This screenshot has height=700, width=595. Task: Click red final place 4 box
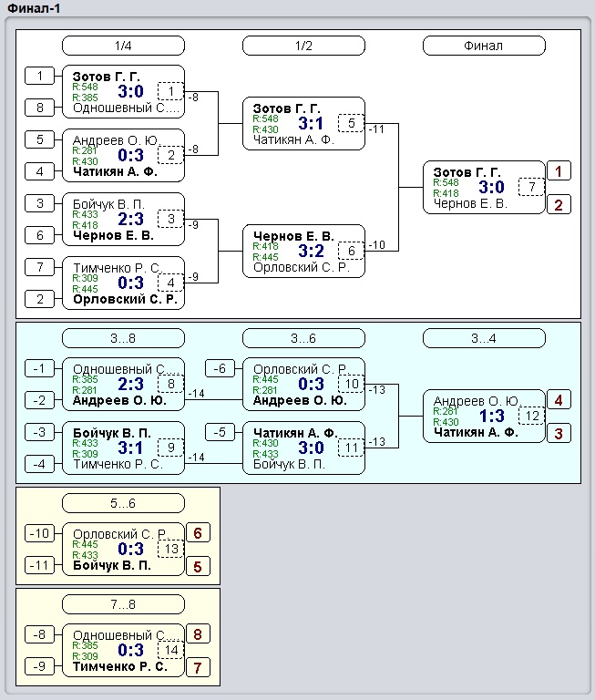(559, 399)
